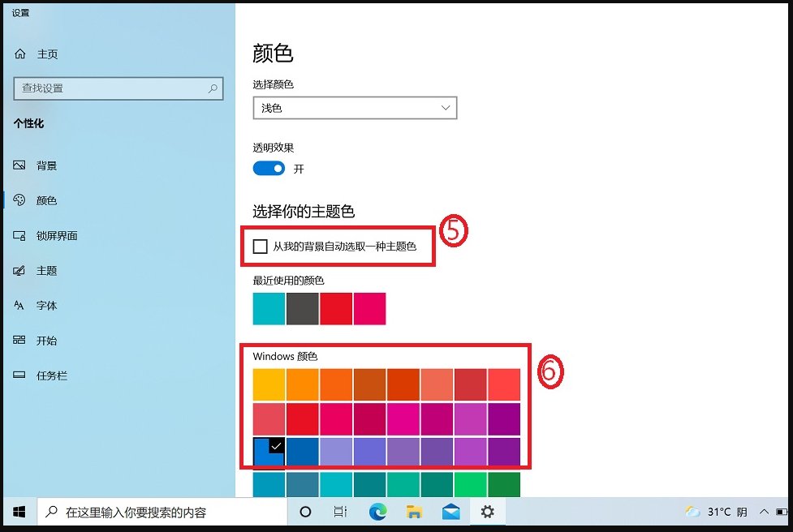Open the 选择颜色 (Choose color) dropdown

pos(355,107)
